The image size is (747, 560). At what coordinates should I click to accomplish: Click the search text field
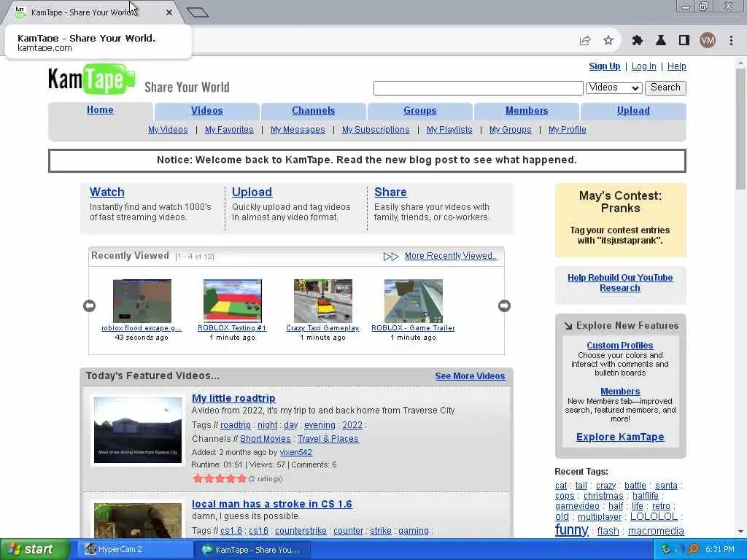point(479,88)
